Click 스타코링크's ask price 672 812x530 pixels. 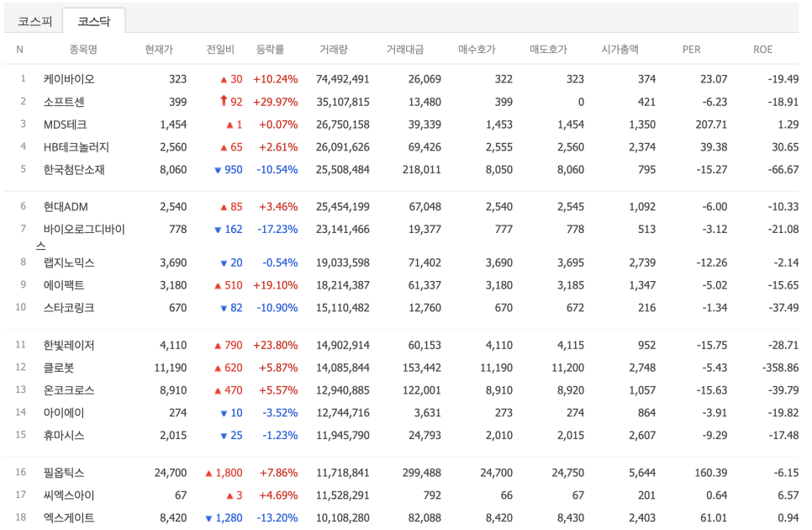[x=575, y=308]
